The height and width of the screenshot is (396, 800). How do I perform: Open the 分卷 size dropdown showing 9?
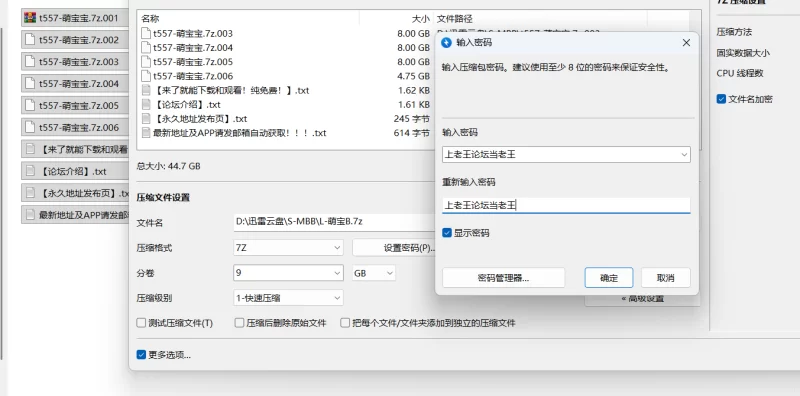click(x=288, y=273)
